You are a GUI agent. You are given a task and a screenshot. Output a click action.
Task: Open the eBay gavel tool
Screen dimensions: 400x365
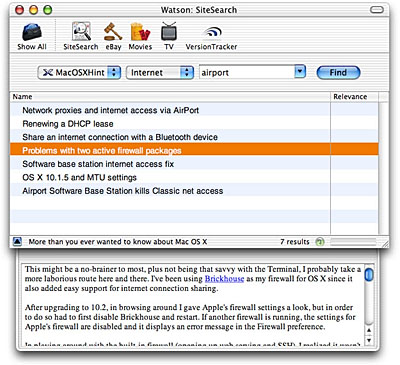(113, 36)
